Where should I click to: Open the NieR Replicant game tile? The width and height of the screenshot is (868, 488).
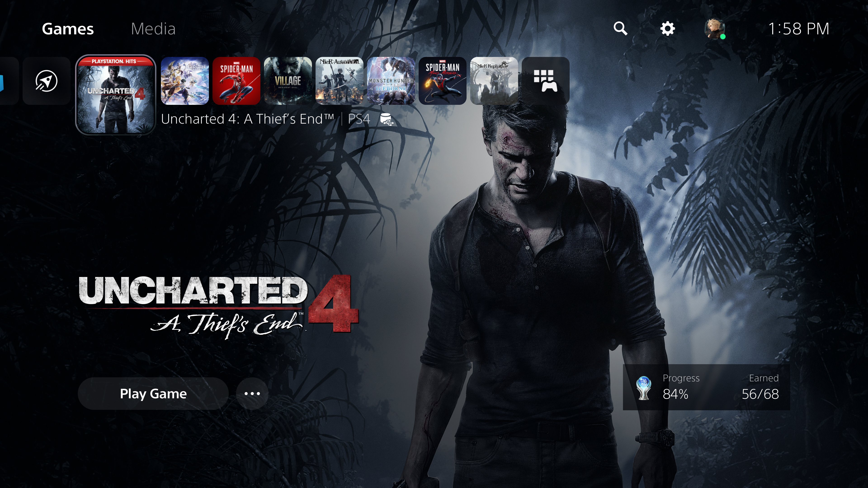point(494,81)
